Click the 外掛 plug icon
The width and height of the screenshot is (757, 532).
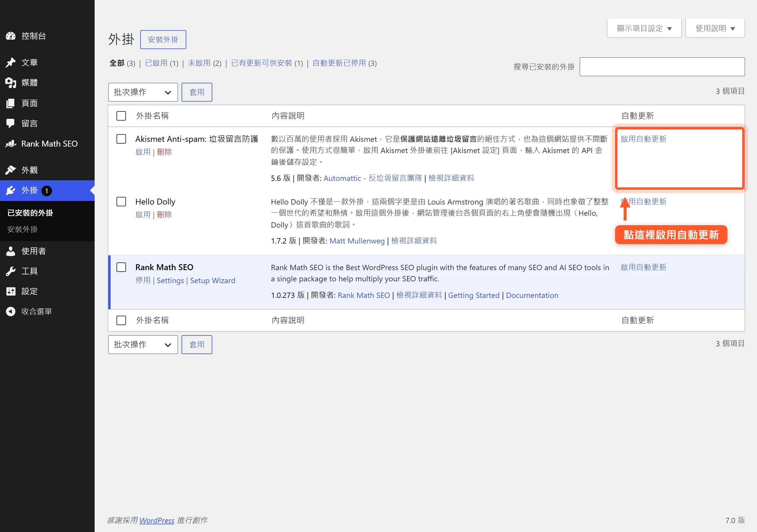point(11,191)
